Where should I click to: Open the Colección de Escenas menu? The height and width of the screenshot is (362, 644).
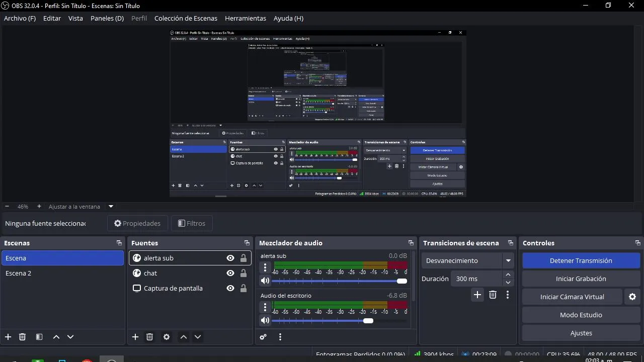click(186, 18)
